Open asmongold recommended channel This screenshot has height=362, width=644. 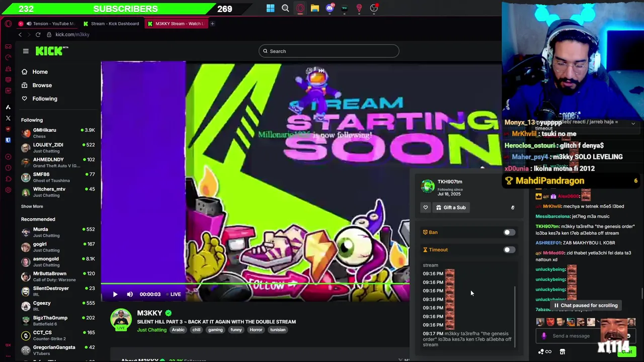click(58, 261)
